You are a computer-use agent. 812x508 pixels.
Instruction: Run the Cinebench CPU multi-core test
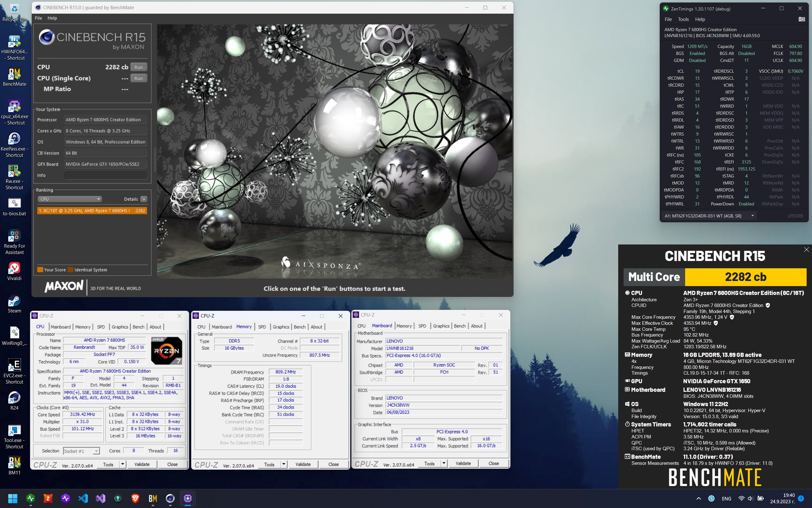(x=139, y=67)
